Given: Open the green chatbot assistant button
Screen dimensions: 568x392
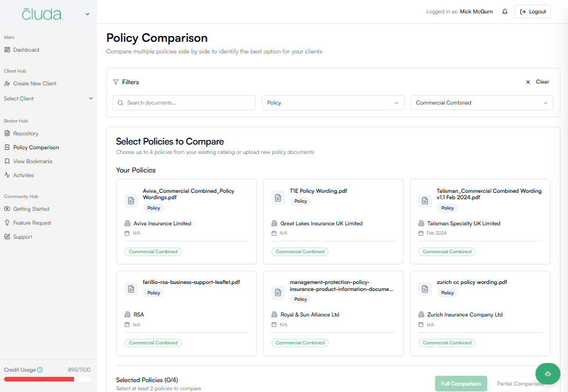Looking at the screenshot, I should (x=548, y=373).
